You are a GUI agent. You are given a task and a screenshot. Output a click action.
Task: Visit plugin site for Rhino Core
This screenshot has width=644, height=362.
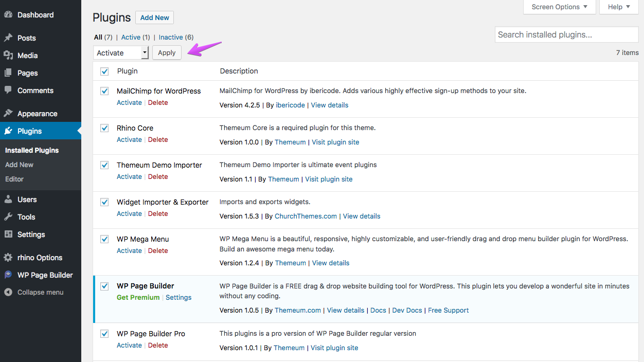coord(335,142)
